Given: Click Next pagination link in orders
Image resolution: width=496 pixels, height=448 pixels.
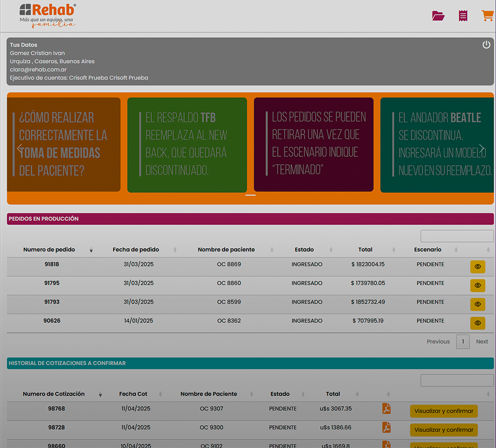Looking at the screenshot, I should 482,341.
